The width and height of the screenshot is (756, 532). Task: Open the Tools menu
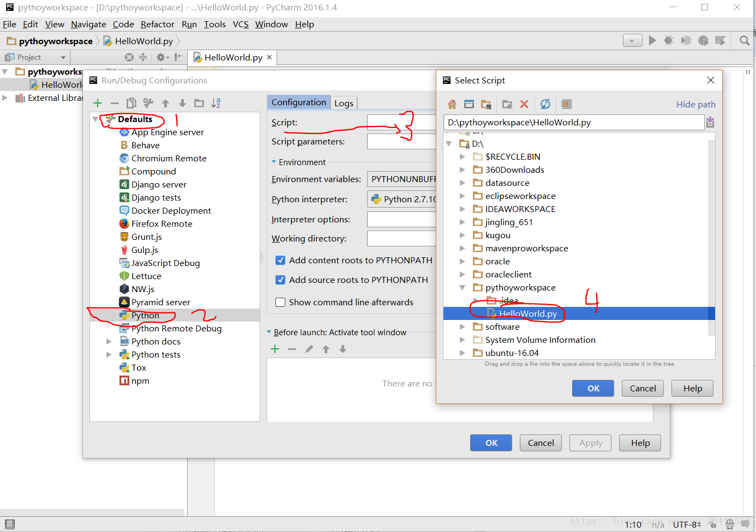pos(215,24)
